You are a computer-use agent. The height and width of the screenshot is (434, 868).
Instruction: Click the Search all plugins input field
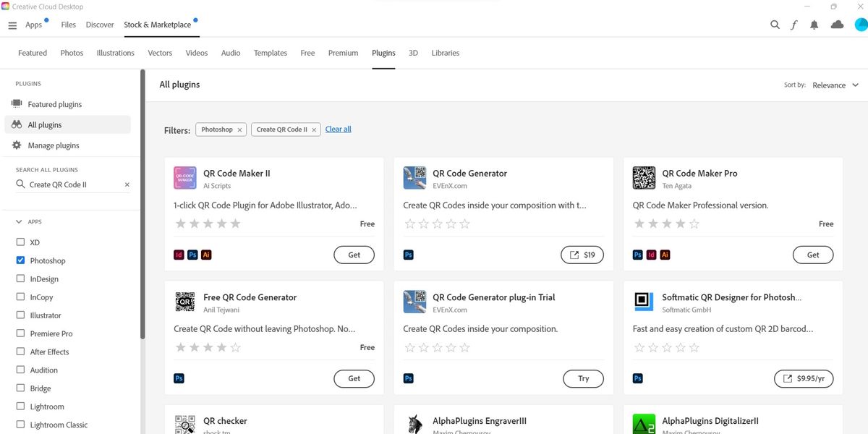pyautogui.click(x=73, y=184)
